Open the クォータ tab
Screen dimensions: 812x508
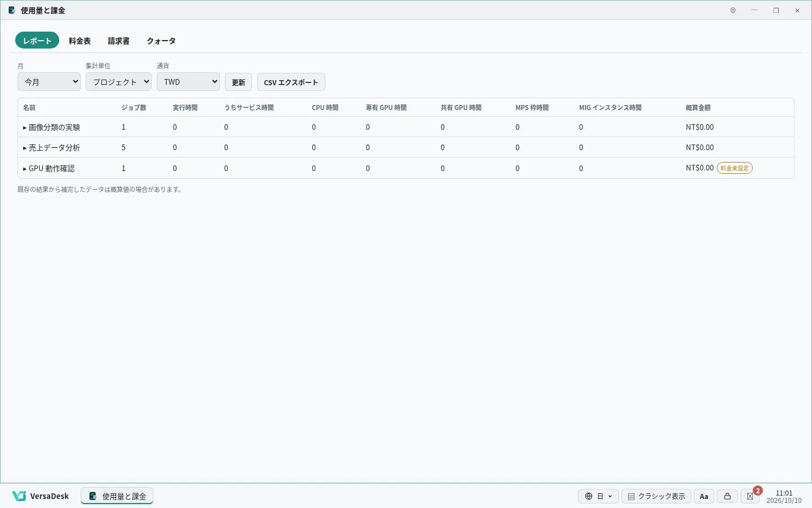coord(161,41)
